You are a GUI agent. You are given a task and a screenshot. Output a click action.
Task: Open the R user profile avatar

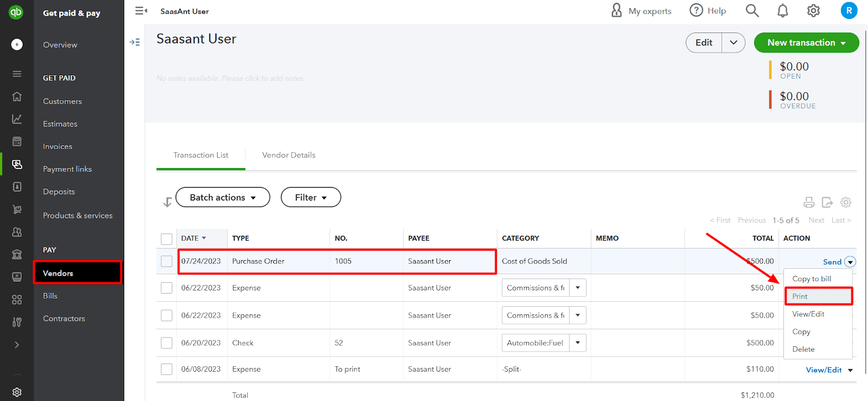[849, 10]
